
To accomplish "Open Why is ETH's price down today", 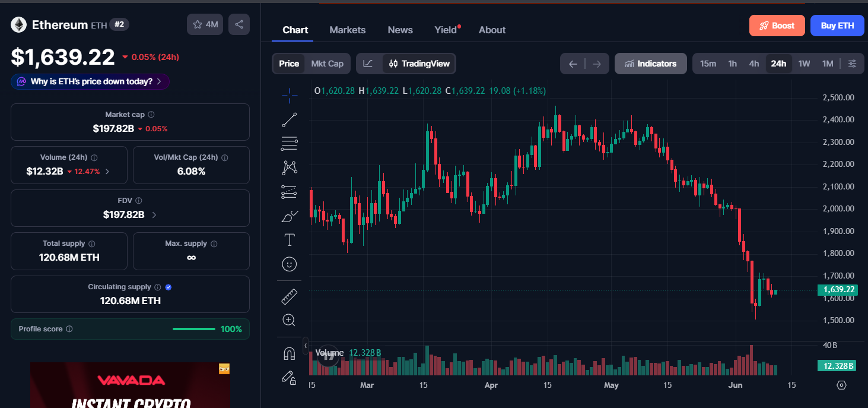I will (90, 81).
